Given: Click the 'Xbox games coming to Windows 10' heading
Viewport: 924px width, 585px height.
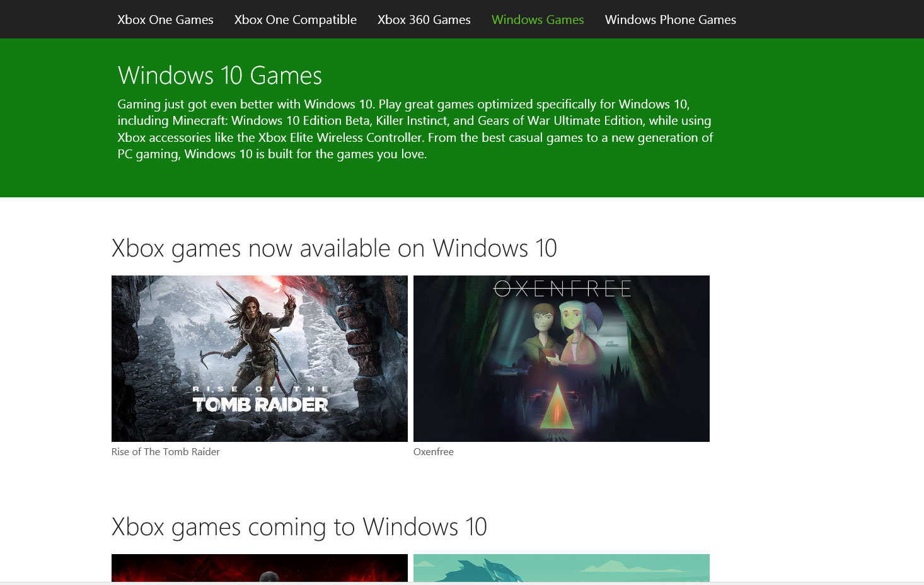Looking at the screenshot, I should (299, 527).
